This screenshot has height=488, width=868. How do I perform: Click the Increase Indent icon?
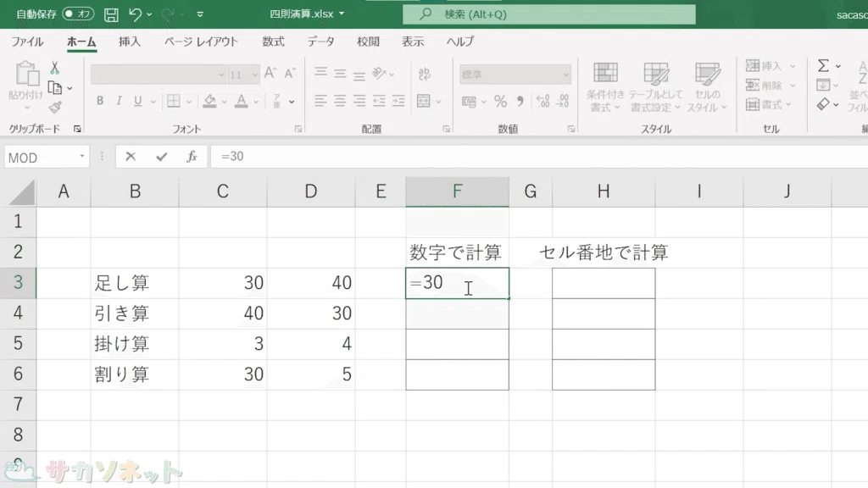398,101
